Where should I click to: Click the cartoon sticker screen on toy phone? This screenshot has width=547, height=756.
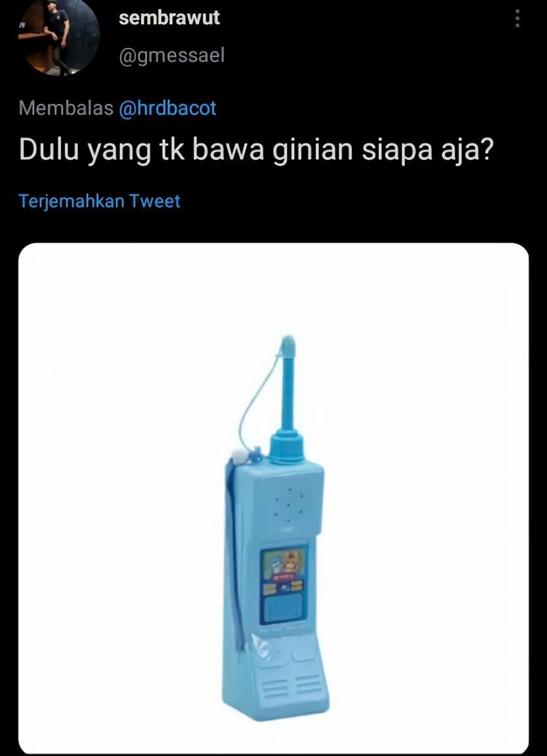tap(285, 563)
